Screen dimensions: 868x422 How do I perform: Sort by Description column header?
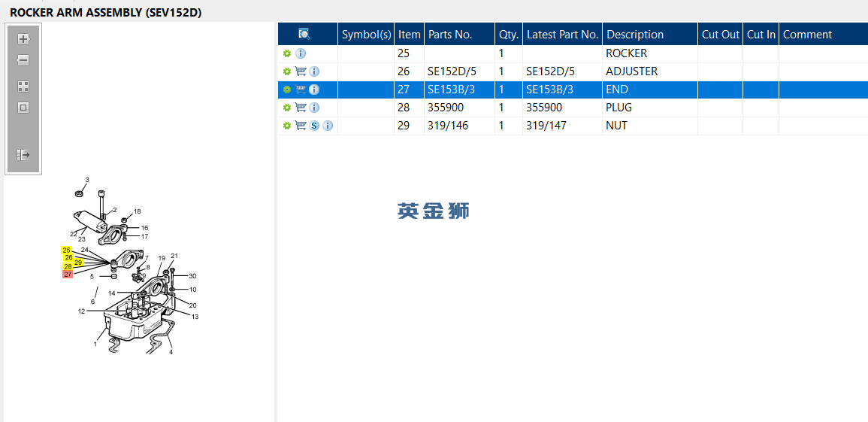click(650, 35)
